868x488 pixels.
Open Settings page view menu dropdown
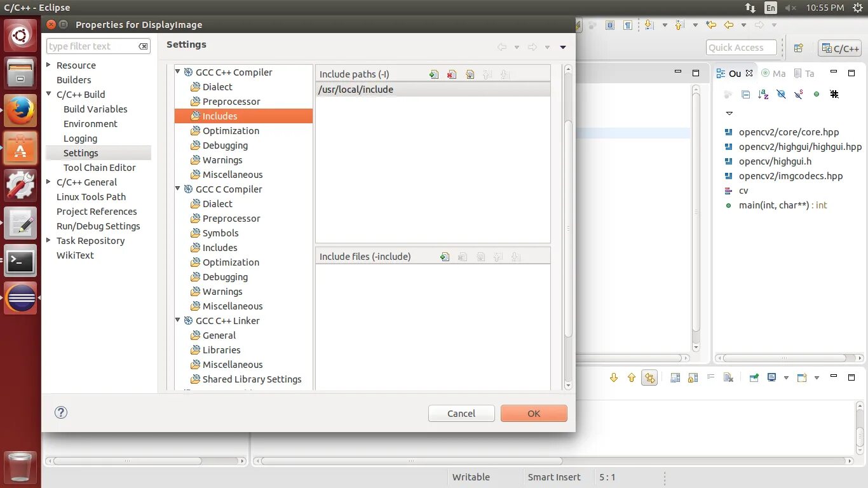pyautogui.click(x=563, y=47)
